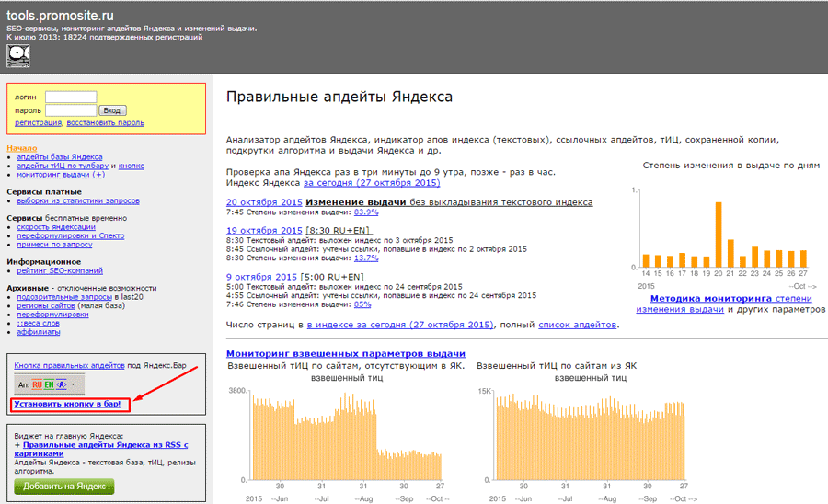Screen dimensions: 828x504
Task: Open апдейты тИЦ по тулбару link
Action: pyautogui.click(x=63, y=166)
